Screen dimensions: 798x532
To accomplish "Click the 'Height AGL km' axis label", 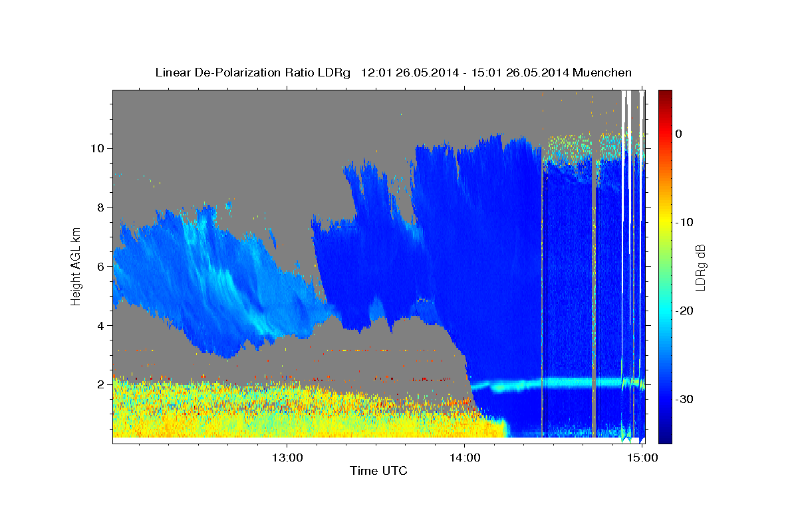I will point(76,266).
